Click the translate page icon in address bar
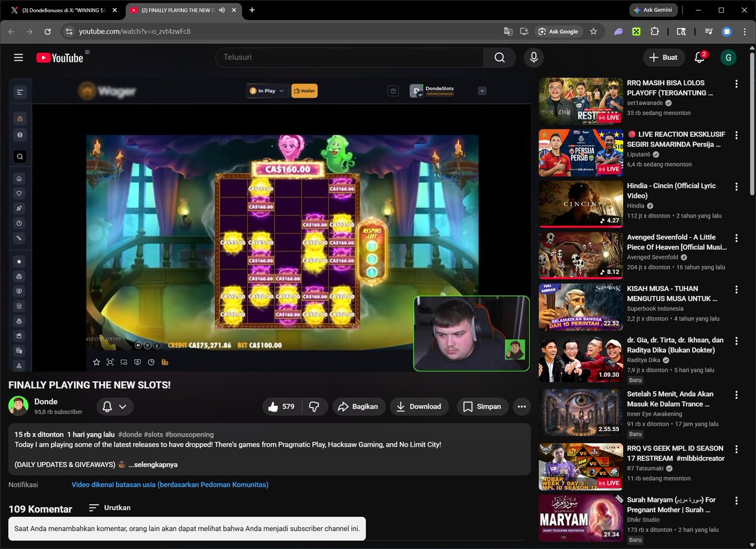 click(x=508, y=32)
